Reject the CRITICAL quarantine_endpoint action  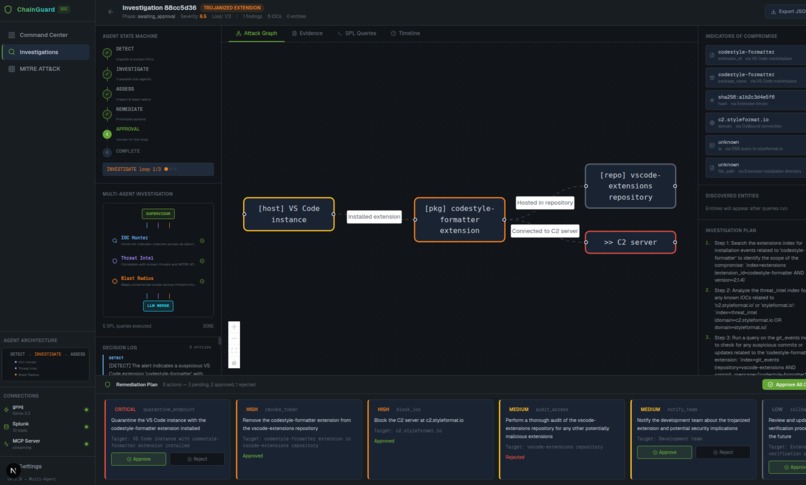pyautogui.click(x=197, y=459)
